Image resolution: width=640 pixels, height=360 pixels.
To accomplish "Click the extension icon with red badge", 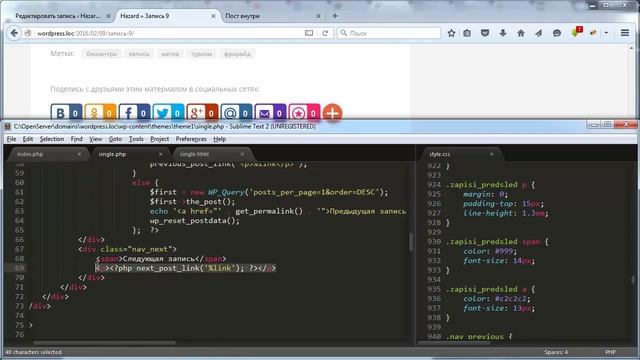I will tap(576, 32).
